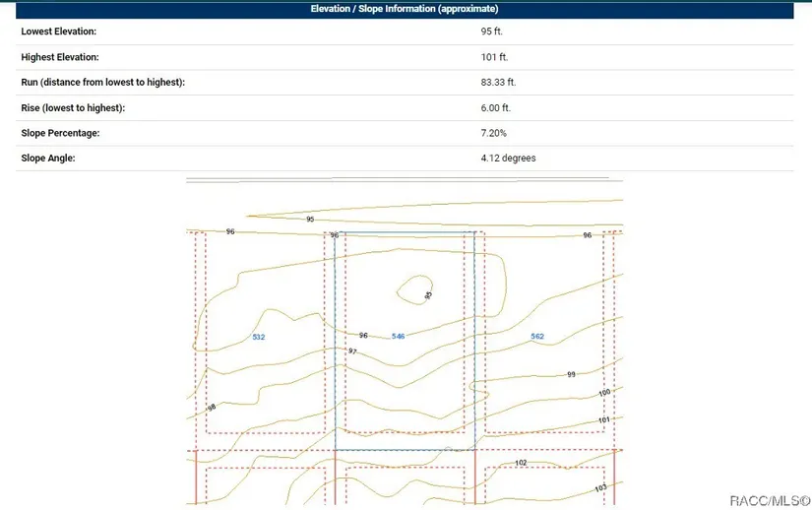Select the Run distance row label
Screen dimensions: 812x510
tap(102, 83)
